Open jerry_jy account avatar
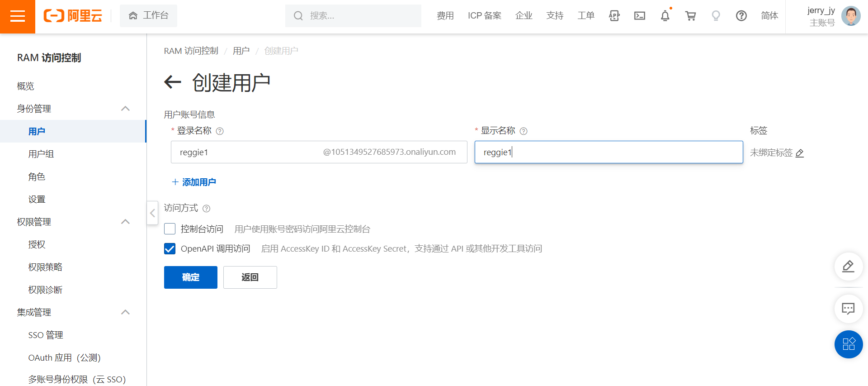The height and width of the screenshot is (386, 868). tap(851, 16)
